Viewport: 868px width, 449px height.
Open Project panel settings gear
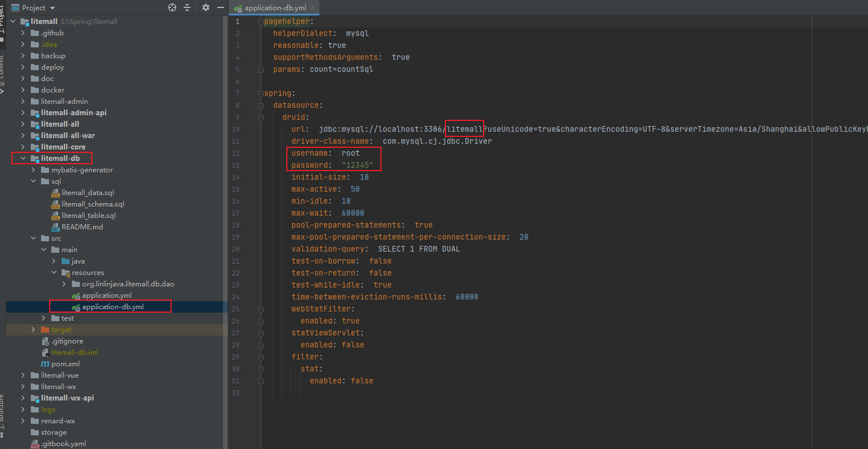(x=206, y=7)
